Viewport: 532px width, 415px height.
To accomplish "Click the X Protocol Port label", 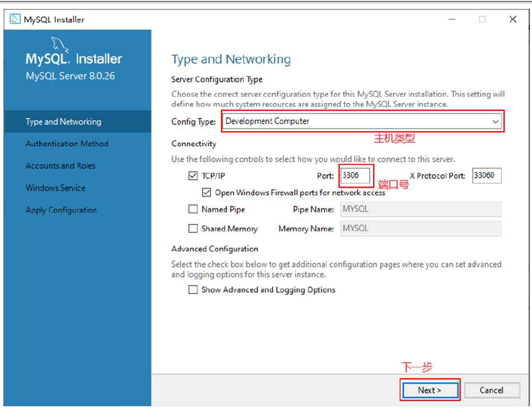I will pyautogui.click(x=437, y=176).
